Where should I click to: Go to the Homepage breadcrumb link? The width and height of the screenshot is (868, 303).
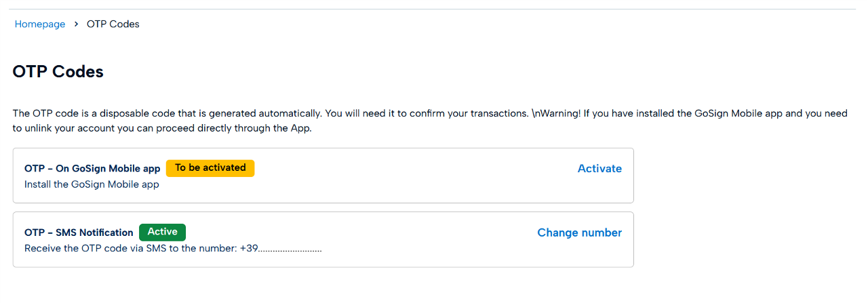click(40, 24)
